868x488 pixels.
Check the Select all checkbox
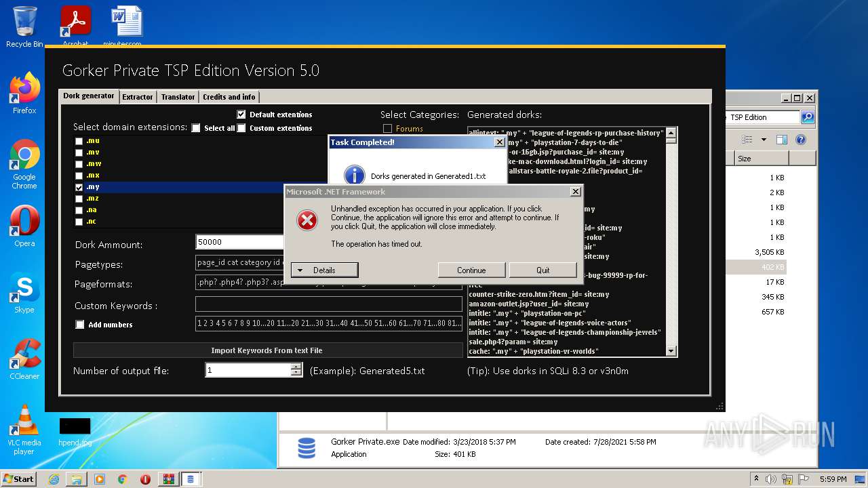(x=196, y=128)
